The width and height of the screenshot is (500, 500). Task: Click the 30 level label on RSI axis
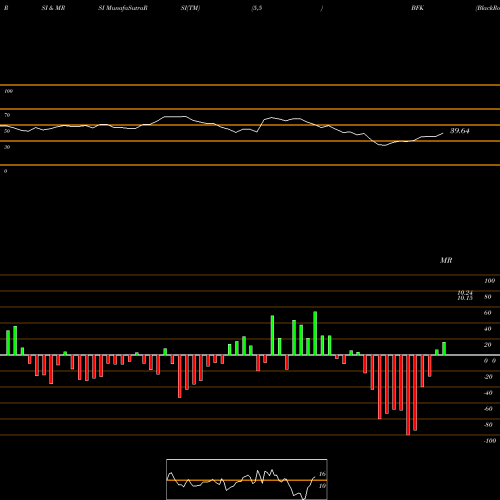tap(7, 147)
